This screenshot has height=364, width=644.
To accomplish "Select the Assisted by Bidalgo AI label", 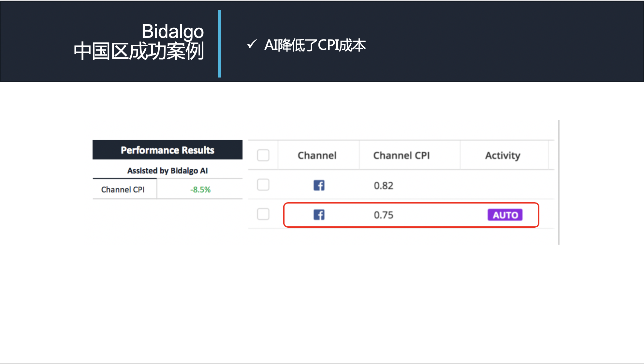I will 168,171.
